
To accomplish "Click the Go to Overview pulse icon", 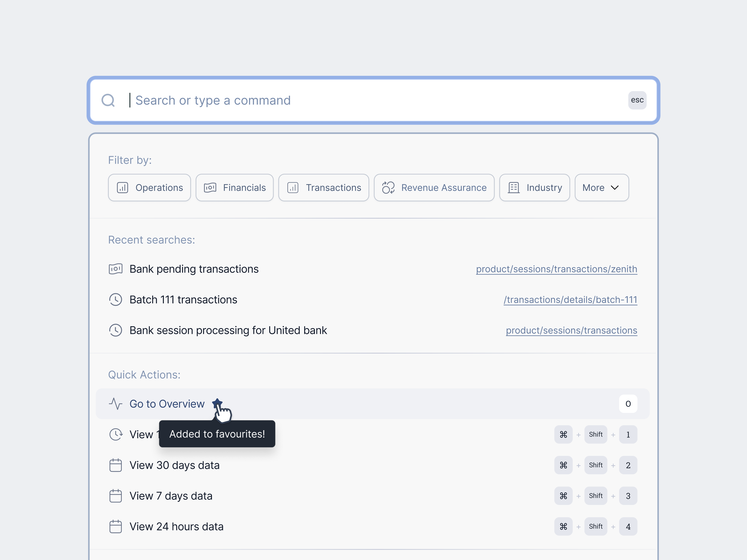I will [116, 404].
